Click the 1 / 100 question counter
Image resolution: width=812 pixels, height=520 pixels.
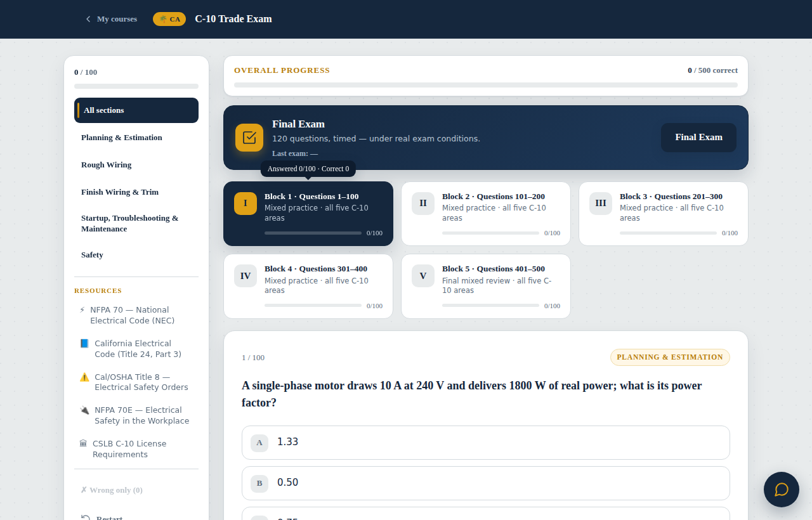click(253, 358)
